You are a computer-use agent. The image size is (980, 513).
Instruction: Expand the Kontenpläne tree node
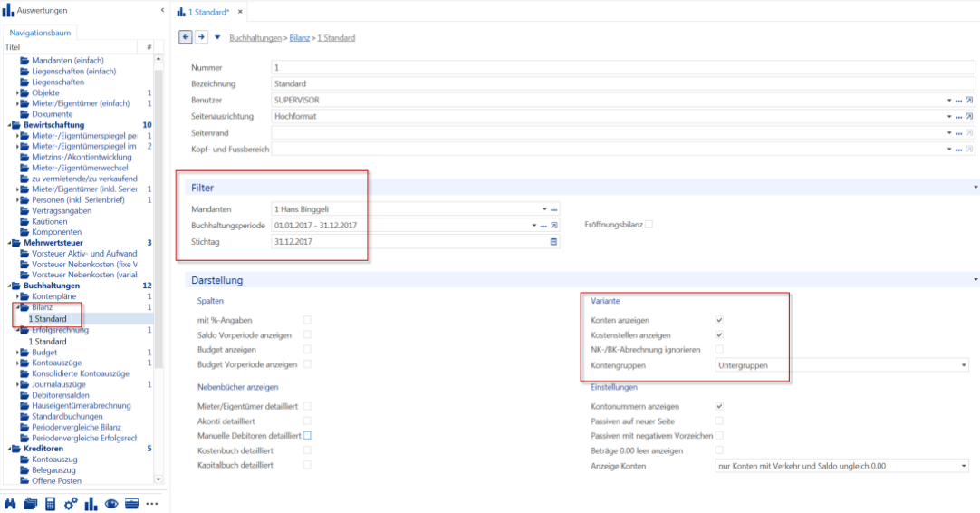17,296
